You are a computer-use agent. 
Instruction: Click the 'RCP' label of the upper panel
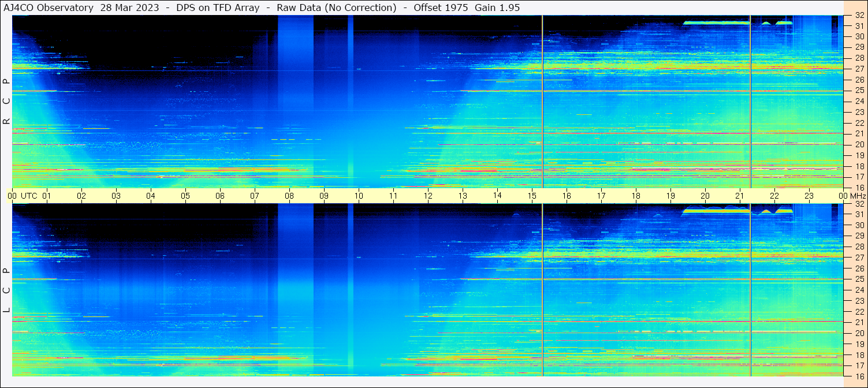(6, 102)
